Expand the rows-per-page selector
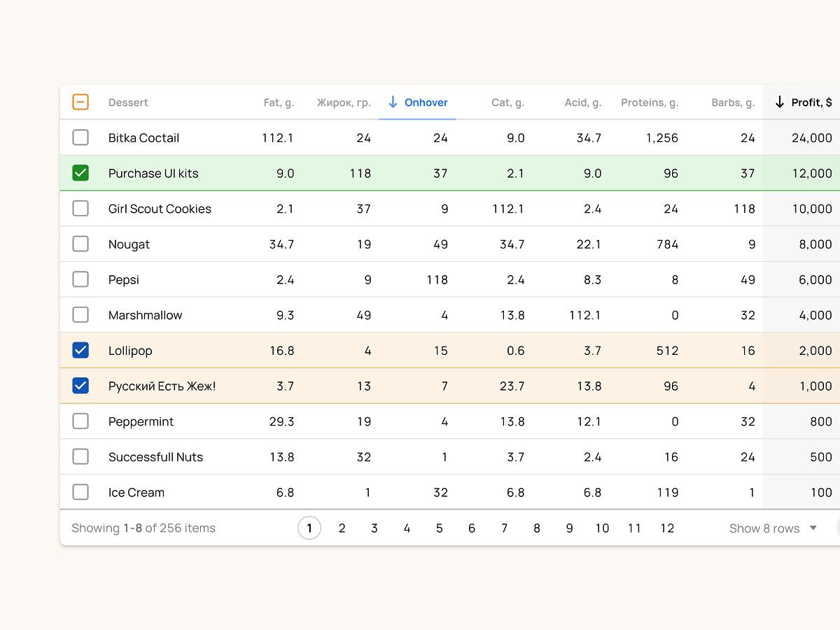This screenshot has height=630, width=840. (770, 528)
